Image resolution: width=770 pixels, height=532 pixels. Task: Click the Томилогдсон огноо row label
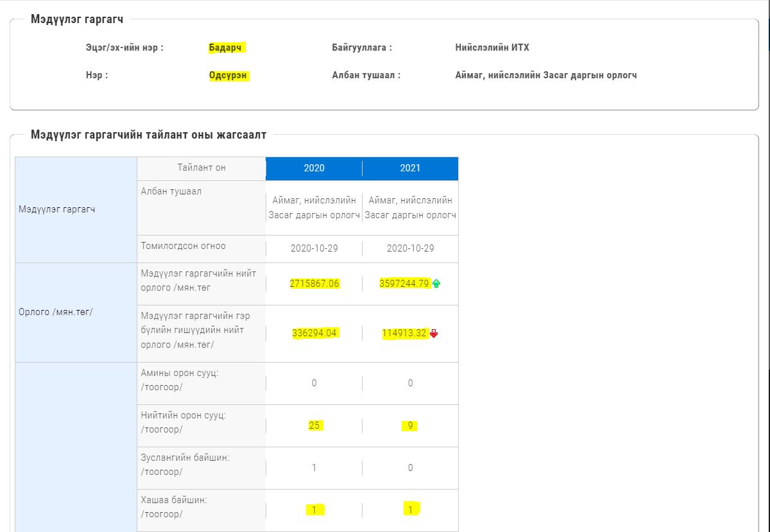(x=183, y=246)
